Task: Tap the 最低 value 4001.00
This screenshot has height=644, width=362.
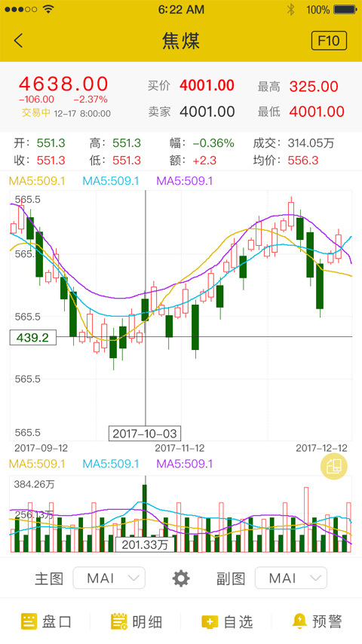Action: (317, 112)
